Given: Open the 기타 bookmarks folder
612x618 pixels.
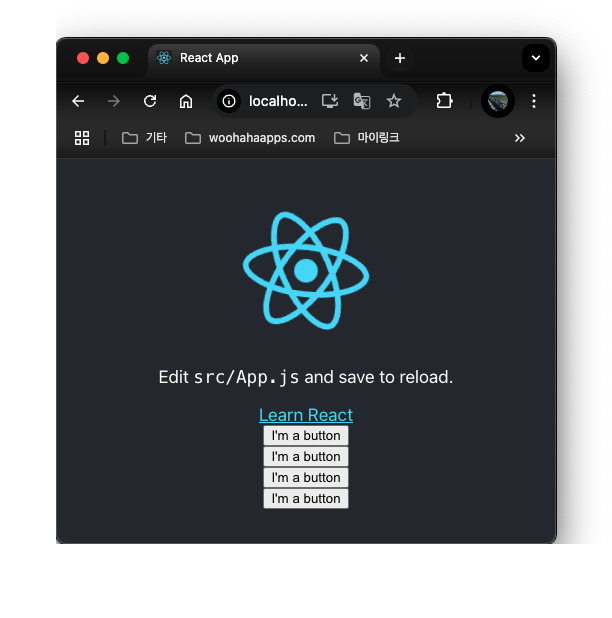Looking at the screenshot, I should 144,138.
